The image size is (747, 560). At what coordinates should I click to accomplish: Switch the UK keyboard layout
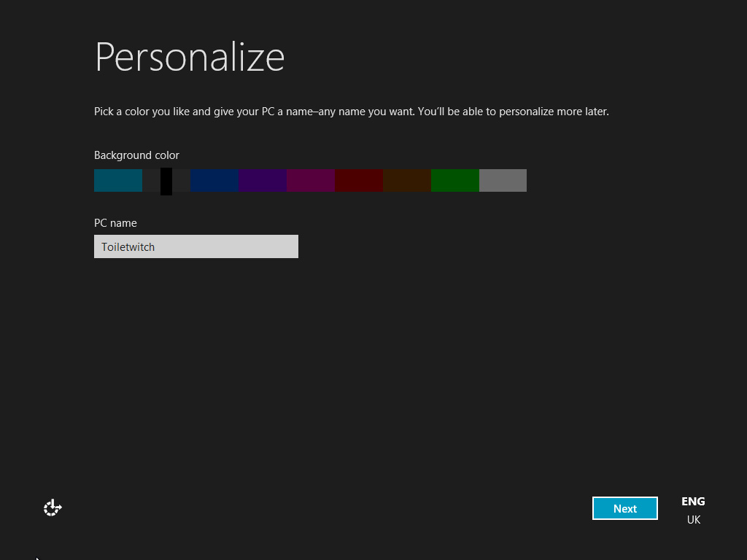[692, 520]
